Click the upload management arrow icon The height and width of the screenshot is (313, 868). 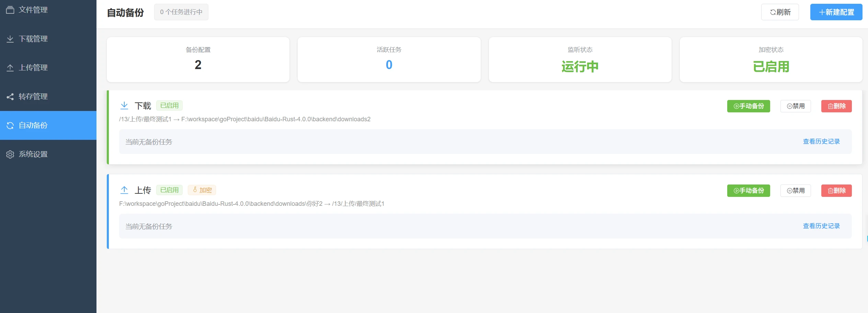click(x=10, y=68)
